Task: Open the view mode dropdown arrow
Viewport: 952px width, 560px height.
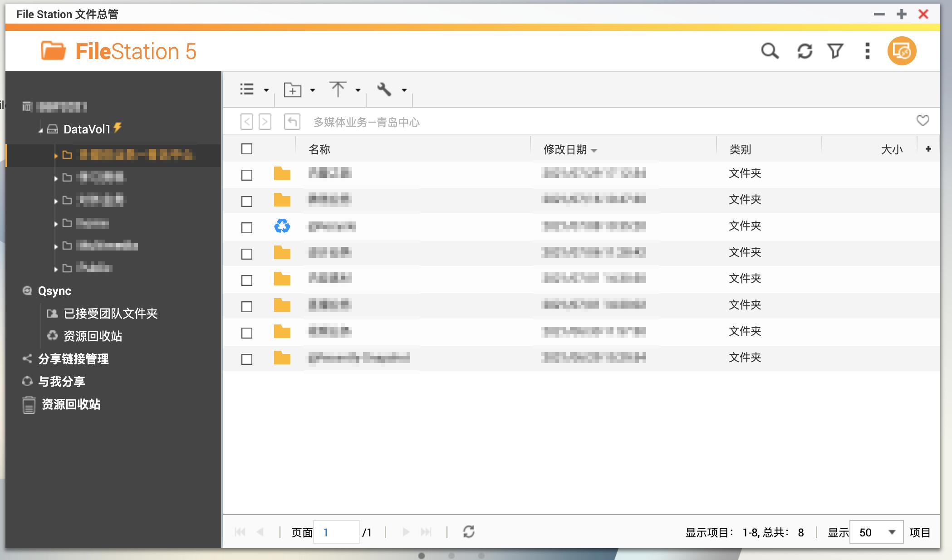Action: [x=265, y=89]
